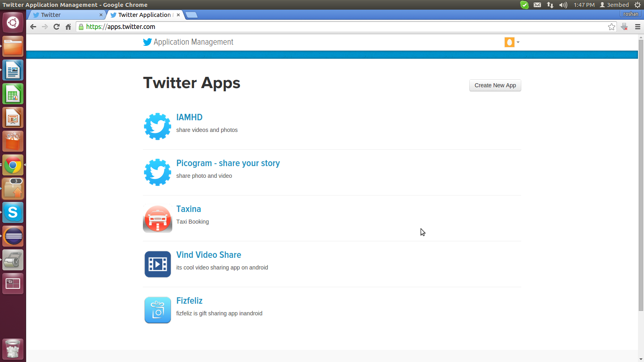The height and width of the screenshot is (362, 644).
Task: Click the browser forward arrow
Action: pyautogui.click(x=45, y=27)
